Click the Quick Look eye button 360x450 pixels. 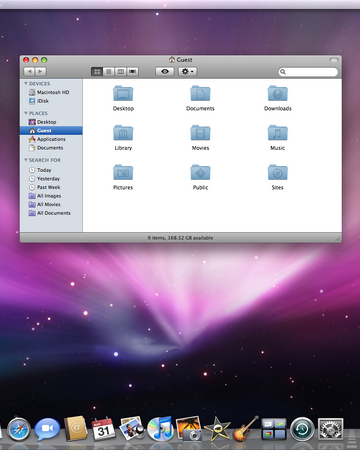(x=165, y=71)
